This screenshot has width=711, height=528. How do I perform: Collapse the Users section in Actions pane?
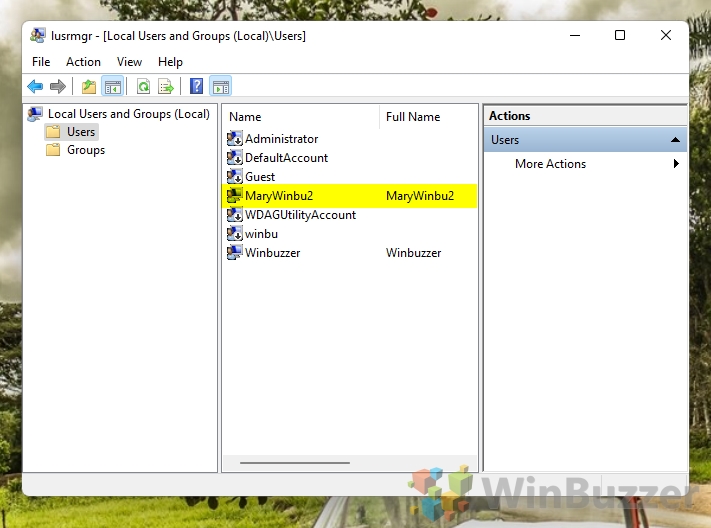tap(675, 140)
